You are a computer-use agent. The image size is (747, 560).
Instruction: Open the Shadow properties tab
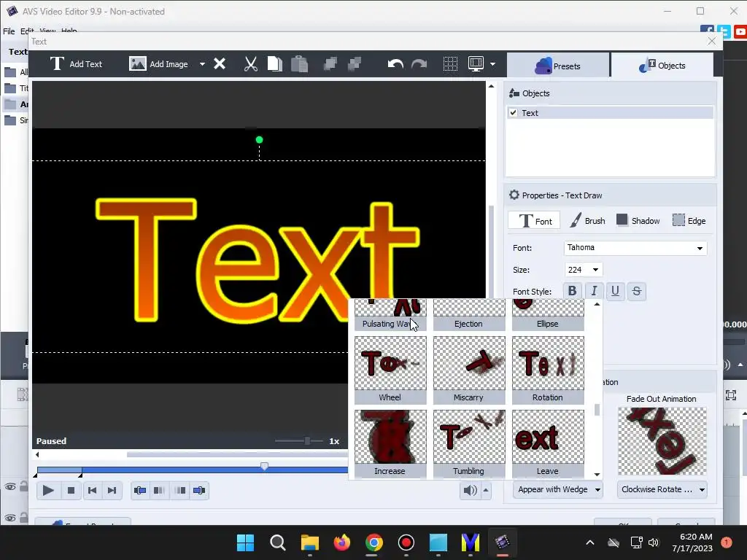638,221
